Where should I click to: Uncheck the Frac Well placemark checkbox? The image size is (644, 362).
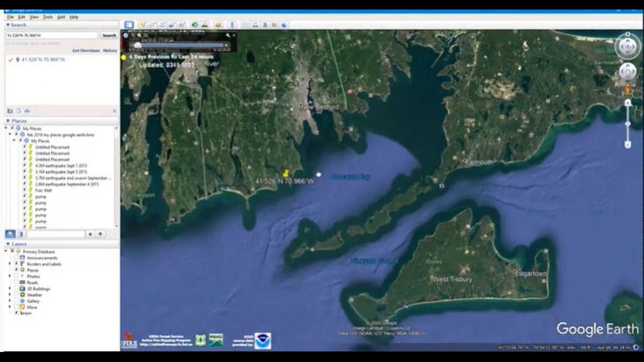coord(24,191)
